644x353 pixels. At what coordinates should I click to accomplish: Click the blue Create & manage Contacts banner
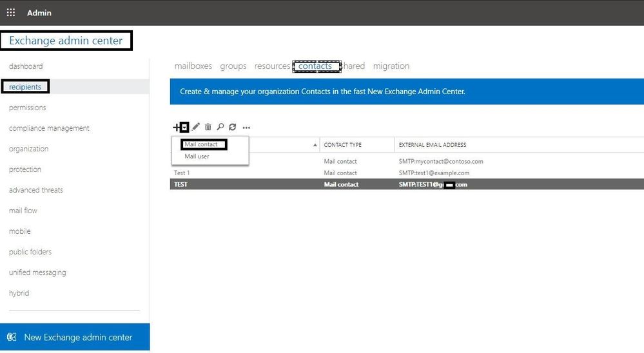click(407, 91)
